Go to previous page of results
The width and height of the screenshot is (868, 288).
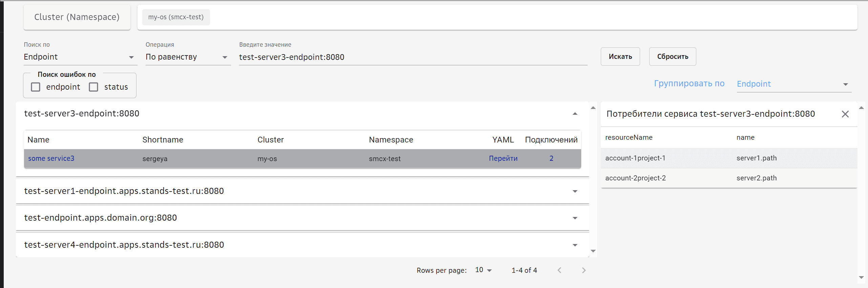559,270
